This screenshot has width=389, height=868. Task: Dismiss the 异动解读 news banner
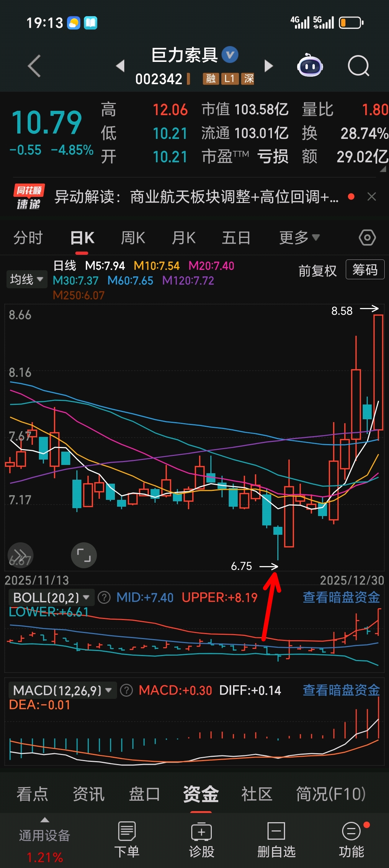372,196
